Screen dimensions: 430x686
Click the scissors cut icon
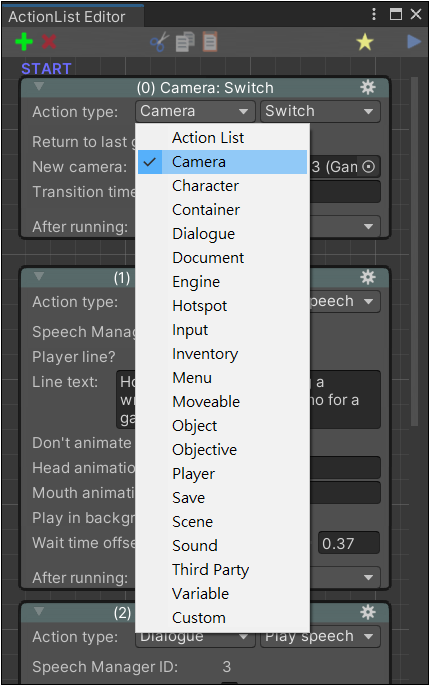[160, 42]
